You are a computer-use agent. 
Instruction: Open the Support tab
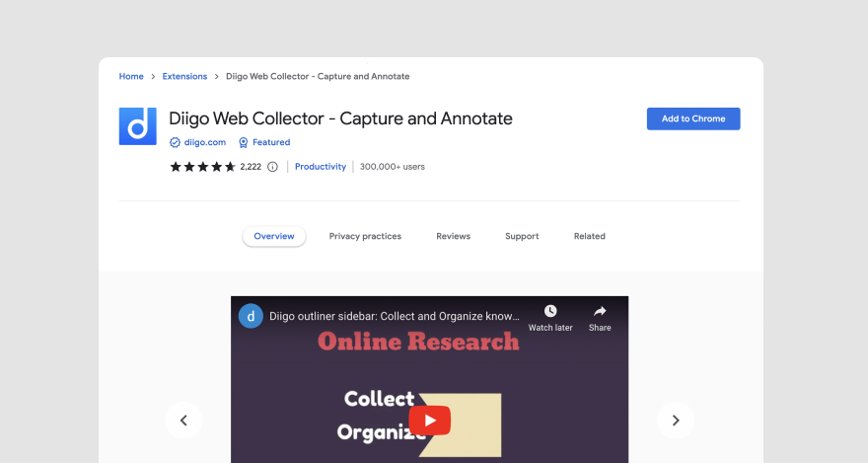(522, 236)
